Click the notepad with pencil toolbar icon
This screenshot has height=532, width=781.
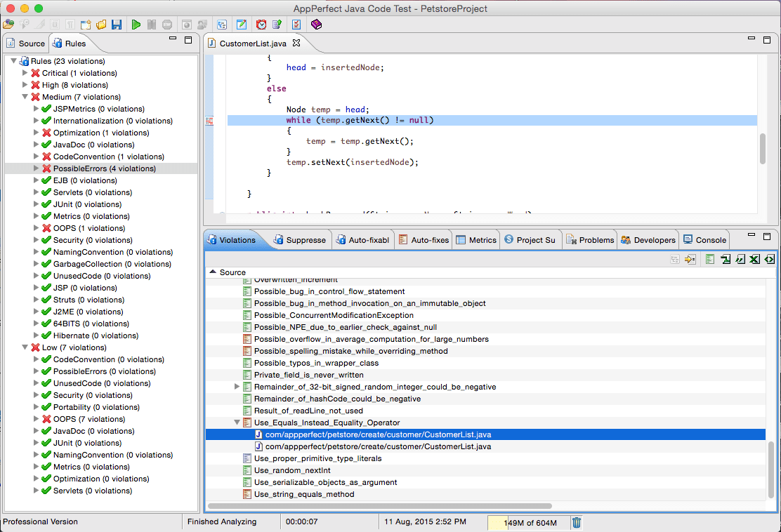tap(242, 25)
